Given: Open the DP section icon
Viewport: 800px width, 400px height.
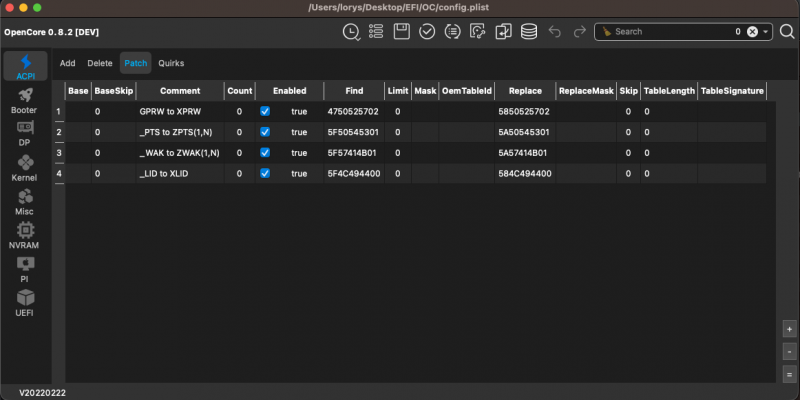Looking at the screenshot, I should pos(26,128).
